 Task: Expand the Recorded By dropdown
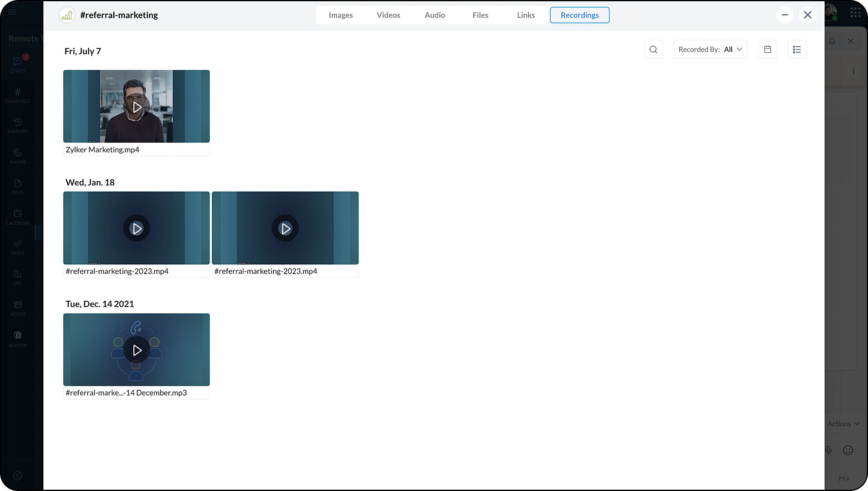(x=710, y=49)
